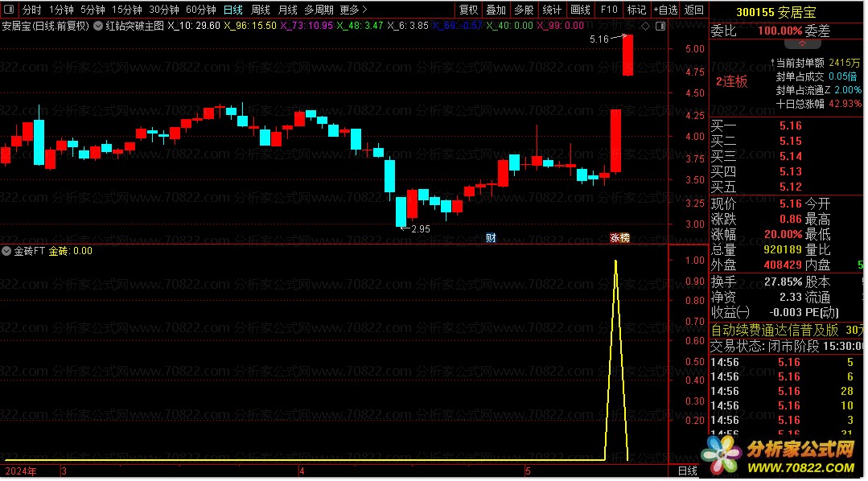Click the 买四 price 5.13

tap(791, 171)
